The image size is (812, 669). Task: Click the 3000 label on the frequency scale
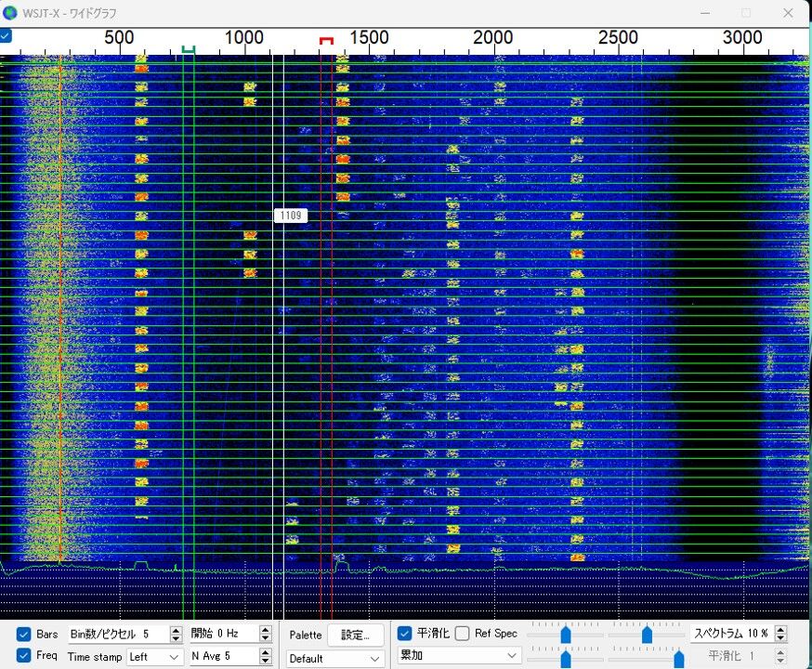click(742, 37)
